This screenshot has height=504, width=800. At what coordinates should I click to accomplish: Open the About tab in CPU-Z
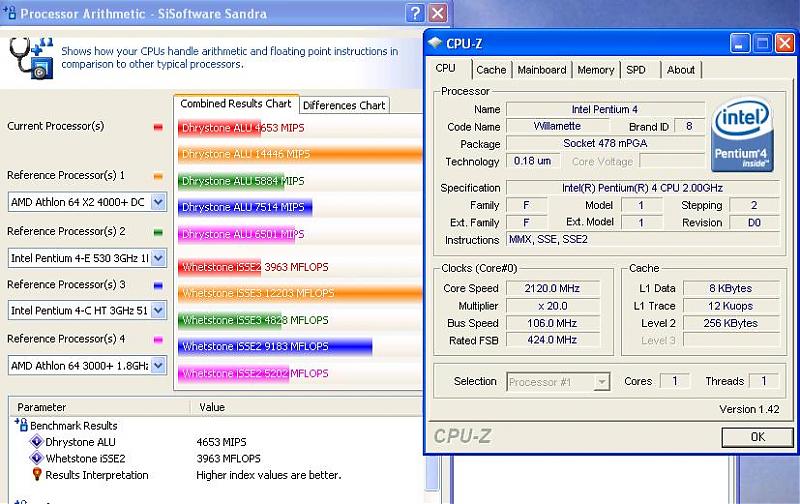681,70
